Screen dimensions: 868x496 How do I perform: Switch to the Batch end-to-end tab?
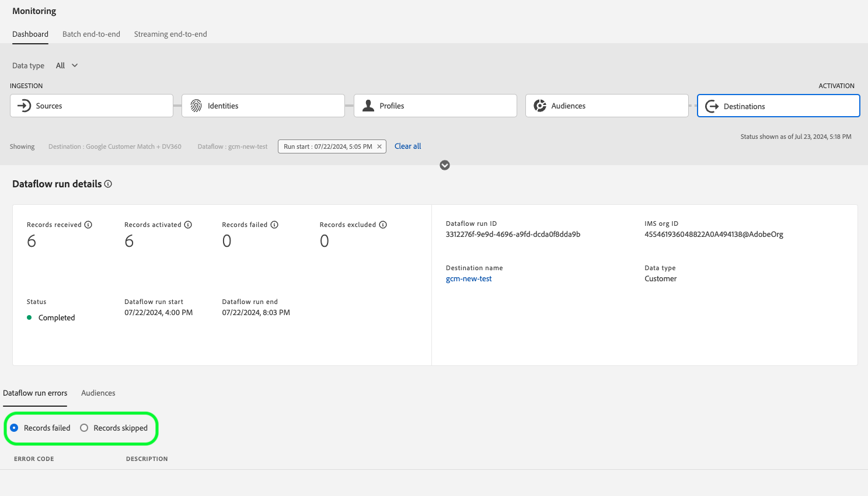[91, 34]
